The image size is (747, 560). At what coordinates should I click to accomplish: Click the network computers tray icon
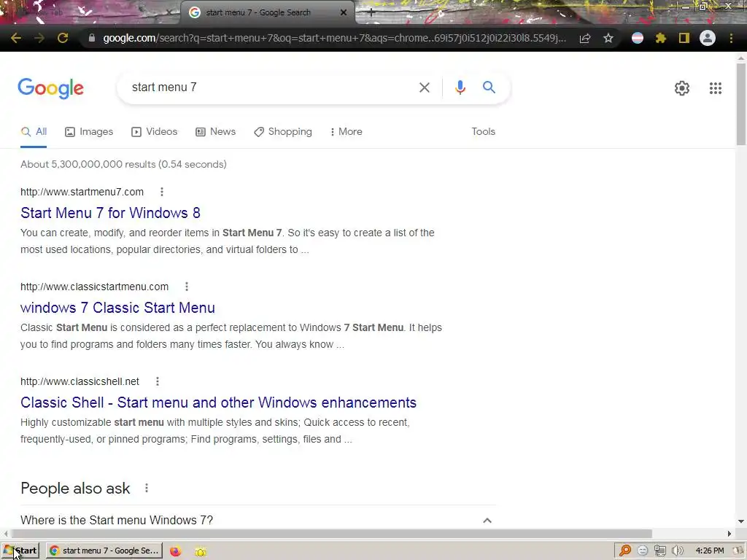(659, 551)
